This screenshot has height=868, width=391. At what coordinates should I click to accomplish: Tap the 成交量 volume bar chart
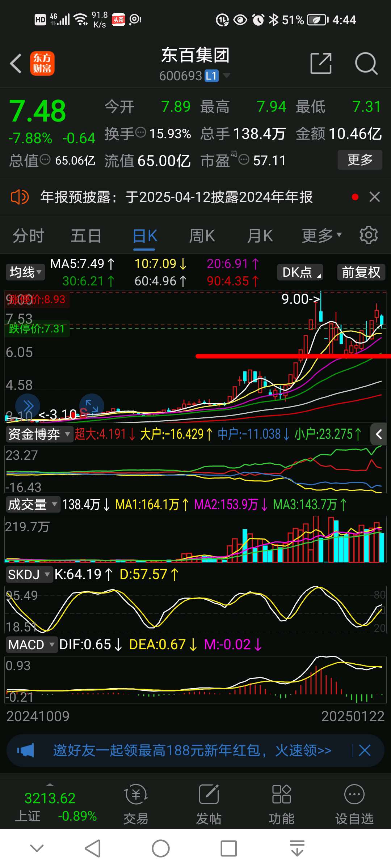pyautogui.click(x=195, y=539)
